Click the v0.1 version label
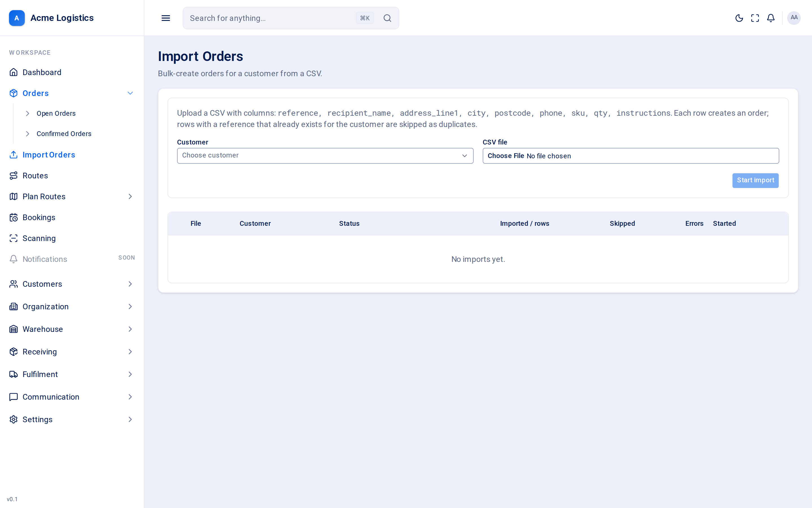Viewport: 812px width, 508px height. (x=12, y=499)
